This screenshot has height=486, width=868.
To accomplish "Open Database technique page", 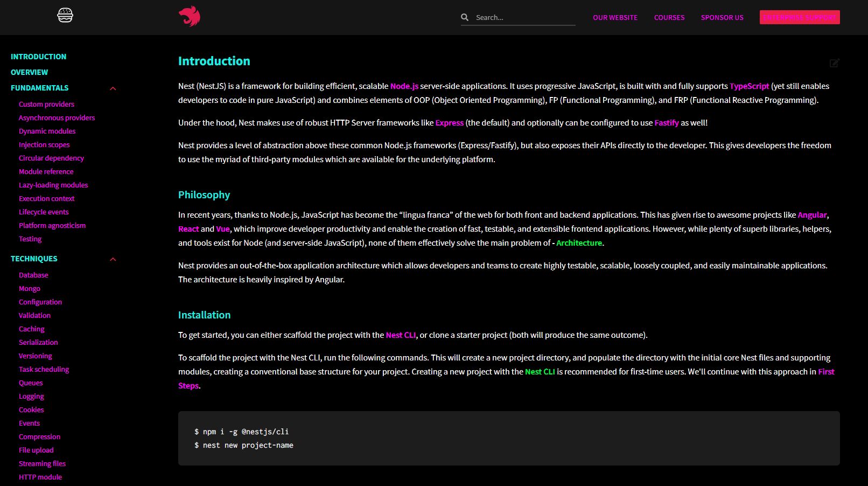I will pyautogui.click(x=33, y=275).
